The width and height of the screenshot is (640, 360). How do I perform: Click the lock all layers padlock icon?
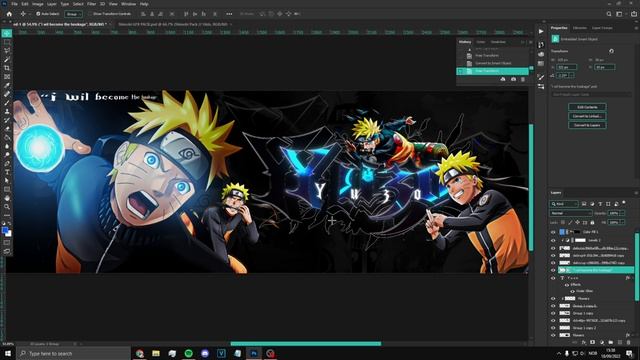592,222
